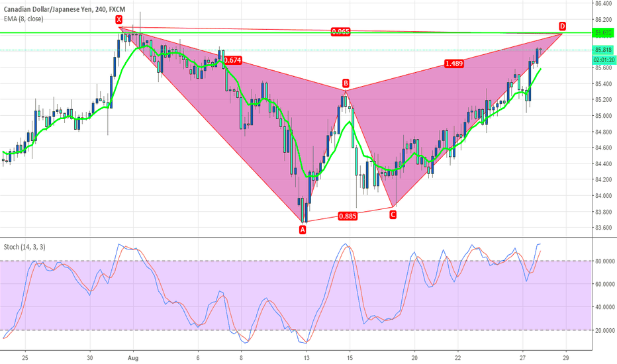Viewport: 617px width, 364px height.
Task: Click the 85.000 price axis label
Action: [x=603, y=116]
